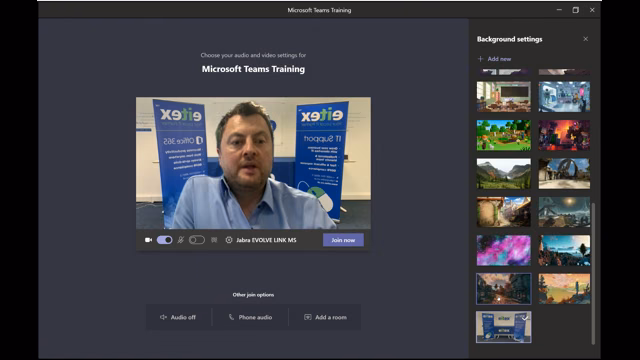640x360 pixels.
Task: Click the speaker icon beside Audio off
Action: point(163,317)
